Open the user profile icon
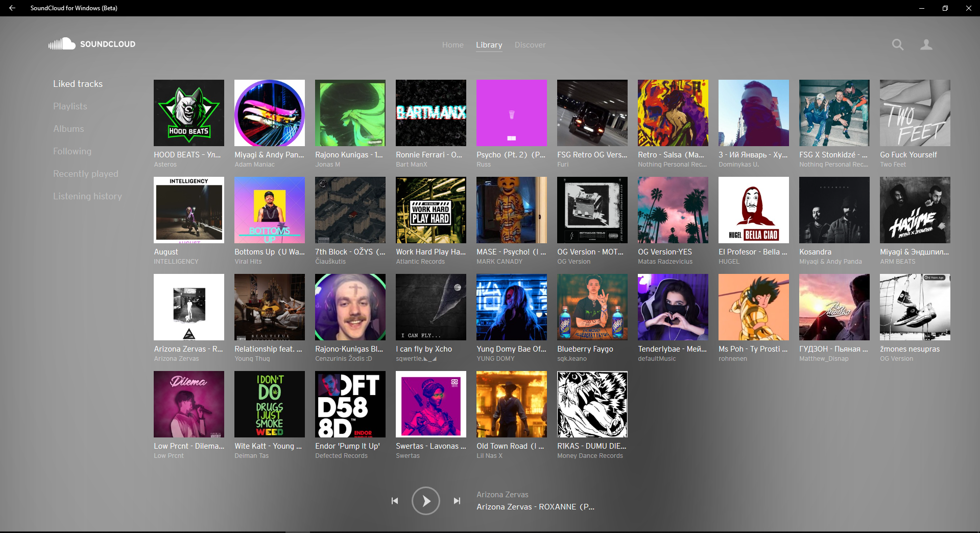This screenshot has width=980, height=533. click(926, 45)
